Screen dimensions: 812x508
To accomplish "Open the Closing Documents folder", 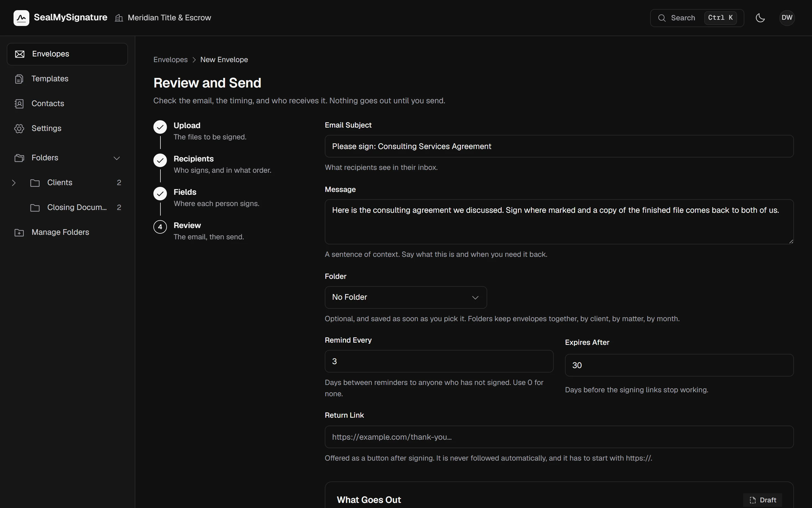I will (76, 208).
